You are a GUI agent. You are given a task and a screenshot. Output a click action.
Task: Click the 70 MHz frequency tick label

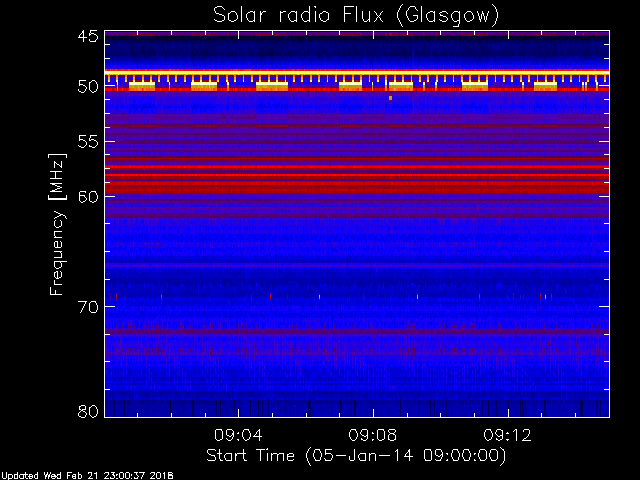[87, 307]
